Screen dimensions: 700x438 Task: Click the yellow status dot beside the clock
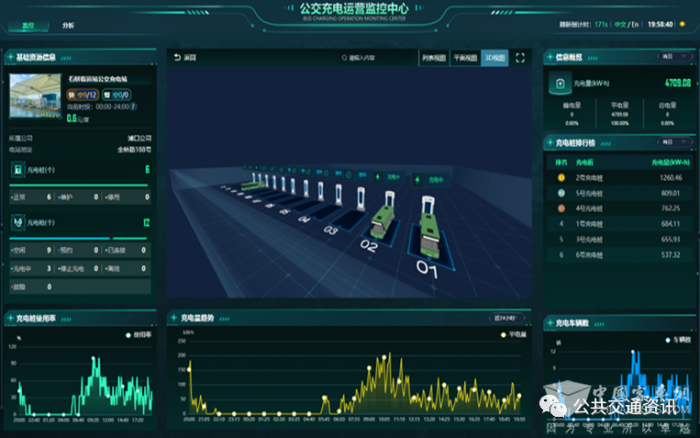[x=684, y=23]
